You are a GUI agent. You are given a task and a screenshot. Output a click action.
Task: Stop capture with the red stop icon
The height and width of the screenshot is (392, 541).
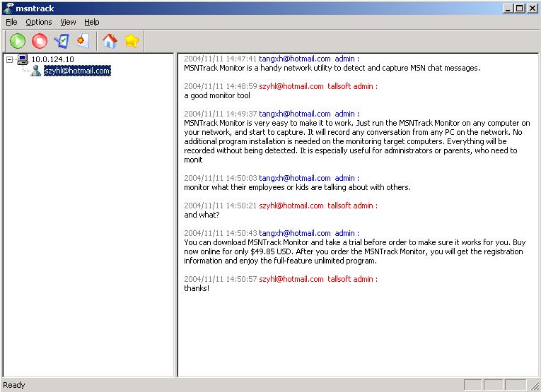(39, 41)
